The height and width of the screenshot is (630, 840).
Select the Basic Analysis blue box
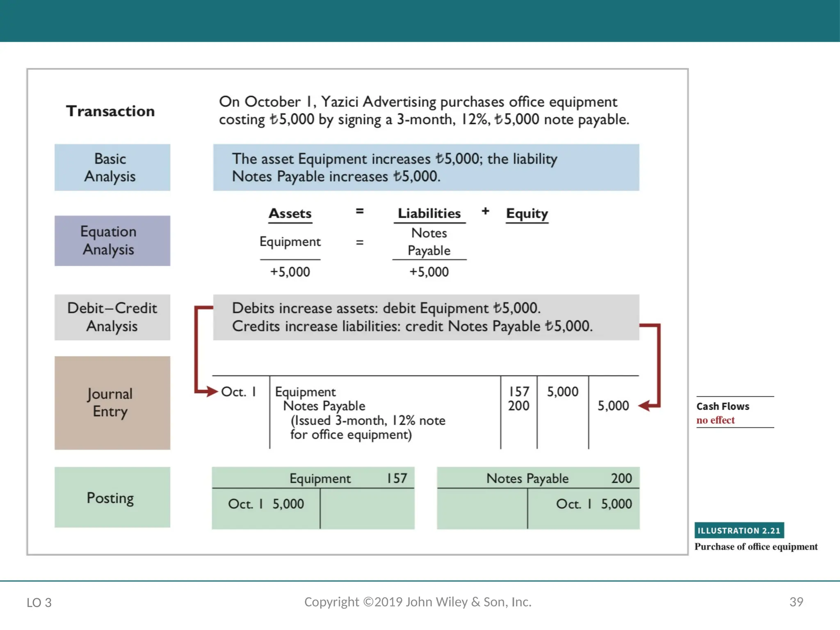click(112, 167)
